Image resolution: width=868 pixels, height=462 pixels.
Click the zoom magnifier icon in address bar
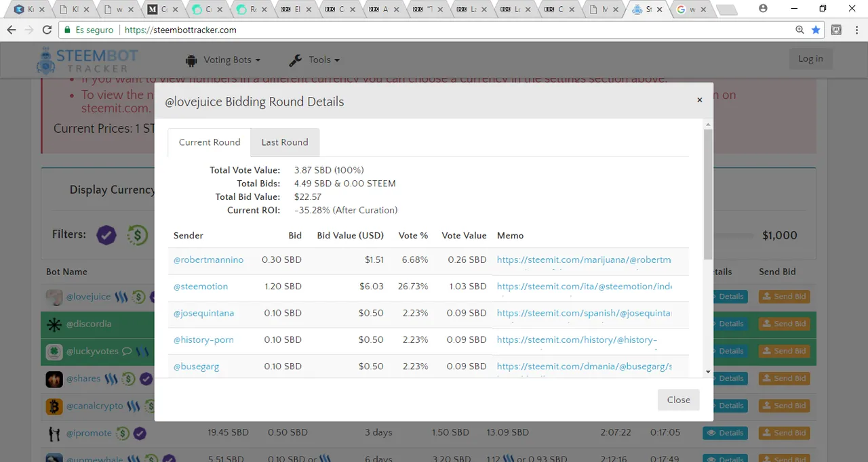800,30
